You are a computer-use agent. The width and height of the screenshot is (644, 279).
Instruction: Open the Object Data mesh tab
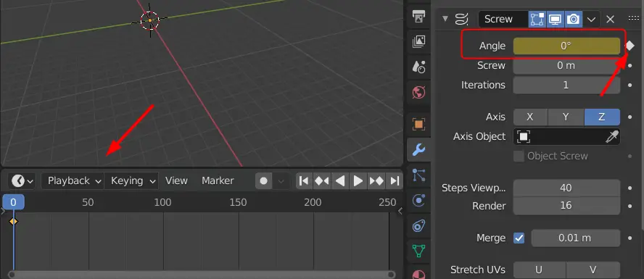[418, 251]
